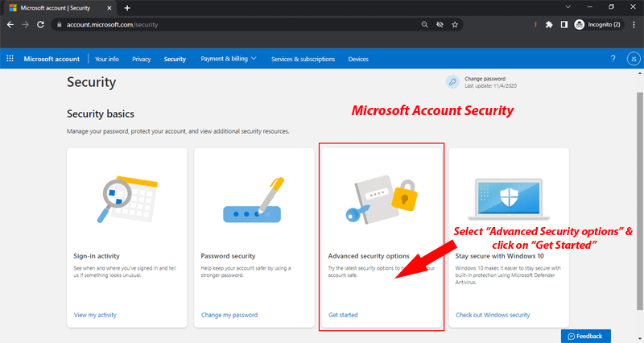The width and height of the screenshot is (644, 343).
Task: Click the Password security heading
Action: point(228,256)
